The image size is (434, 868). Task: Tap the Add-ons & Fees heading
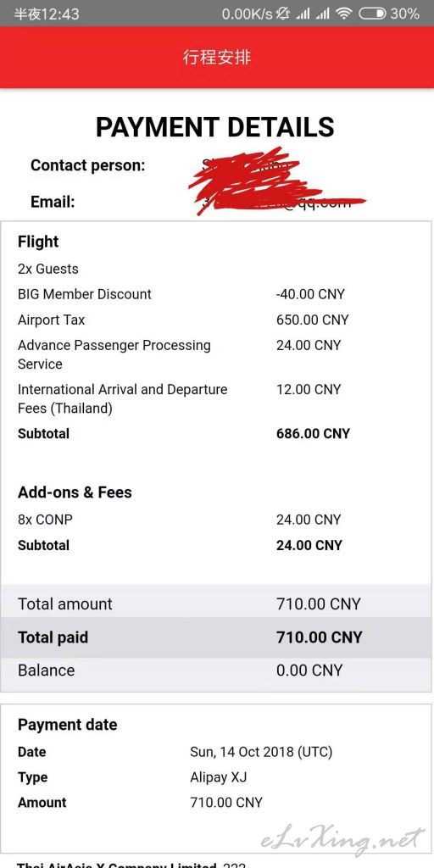pos(75,492)
